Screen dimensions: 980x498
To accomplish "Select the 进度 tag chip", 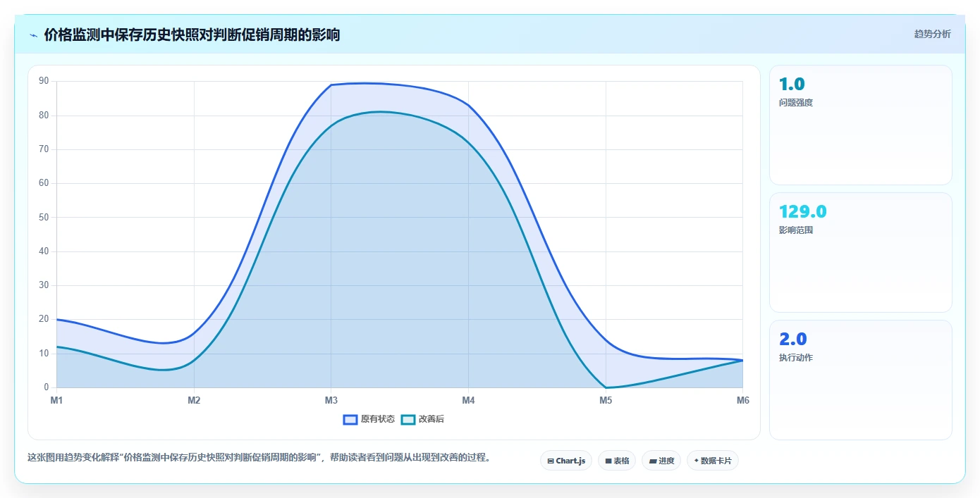I will (x=661, y=461).
